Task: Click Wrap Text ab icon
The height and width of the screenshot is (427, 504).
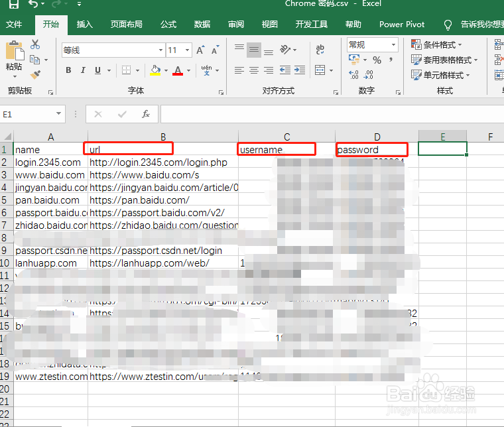Action: tap(320, 50)
